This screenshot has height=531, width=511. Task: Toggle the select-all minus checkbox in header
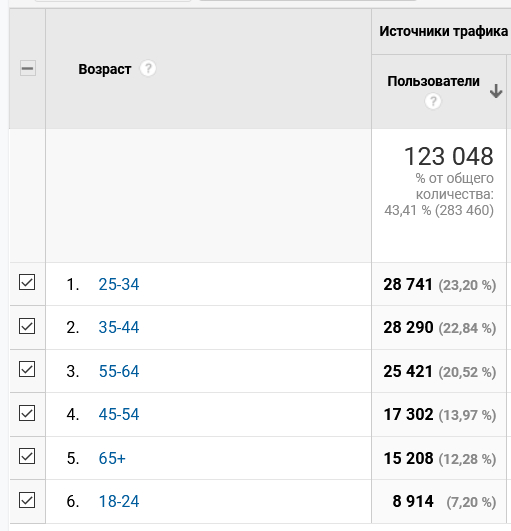point(28,68)
